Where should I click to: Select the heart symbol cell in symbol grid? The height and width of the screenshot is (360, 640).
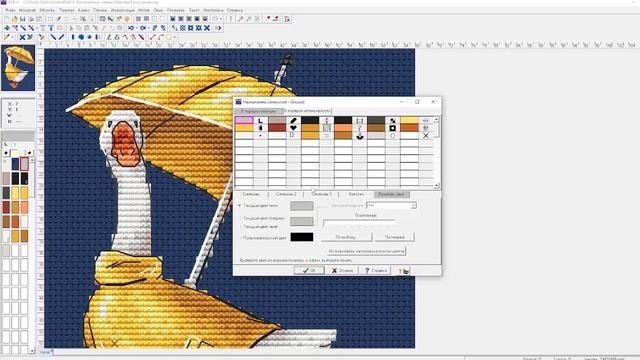point(293,128)
